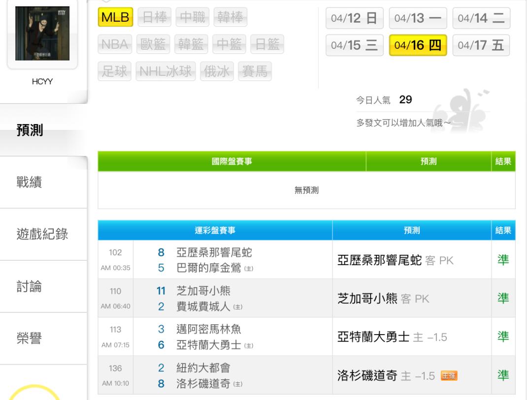Switch to the NBA league filter

coord(115,45)
